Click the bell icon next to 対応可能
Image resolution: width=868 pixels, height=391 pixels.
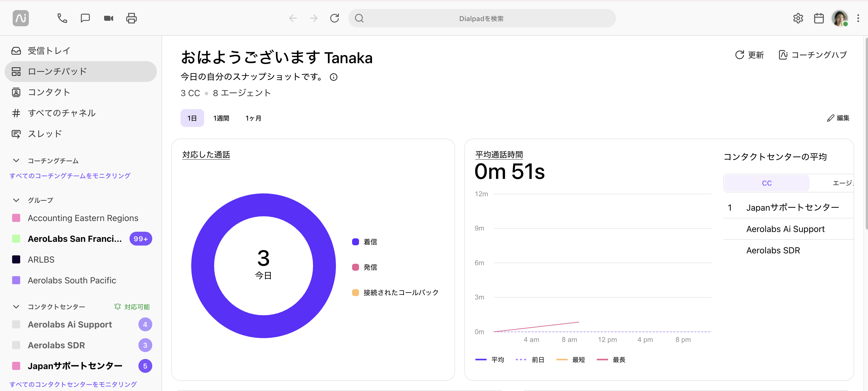[x=118, y=306]
